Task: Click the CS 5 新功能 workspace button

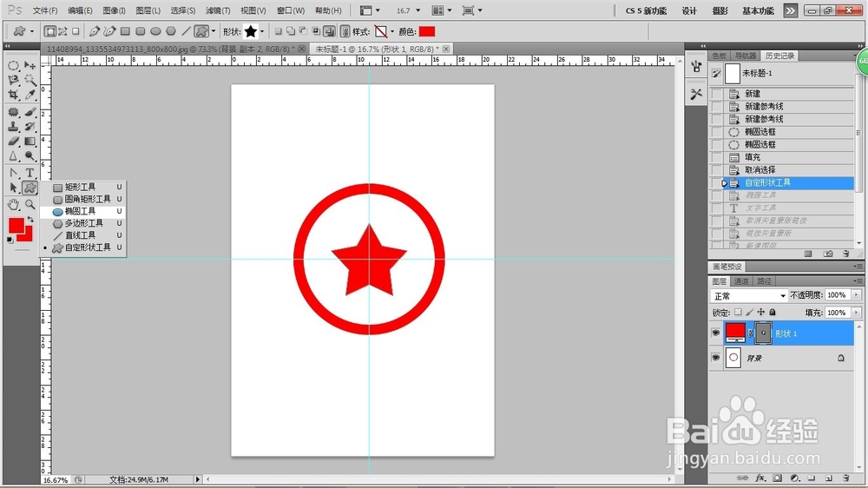Action: [x=646, y=10]
